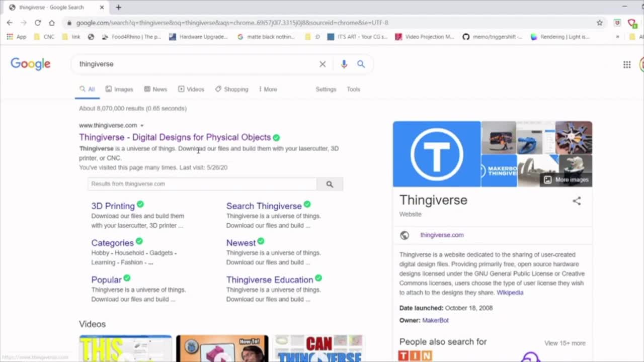Open the CNC bookmarks folder

tap(44, 37)
